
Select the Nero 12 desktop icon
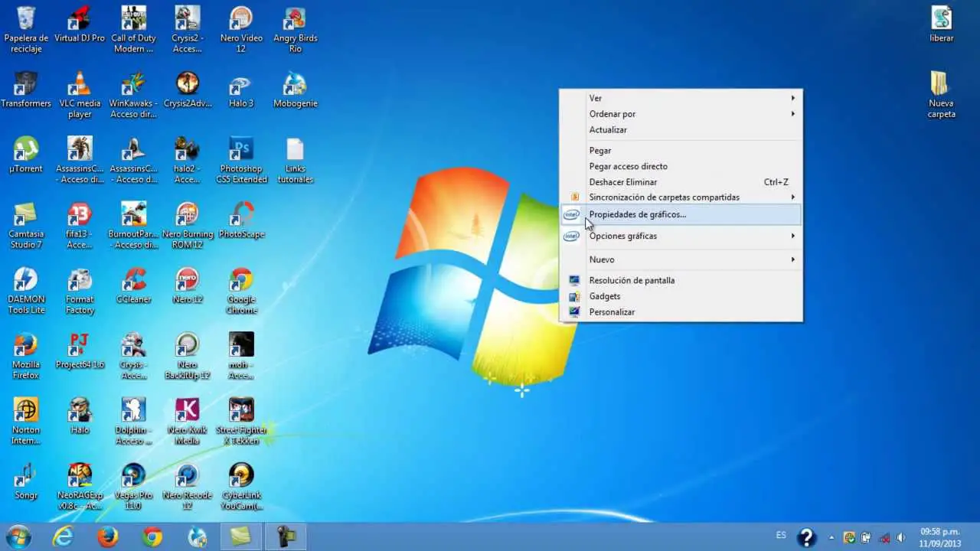click(x=188, y=286)
